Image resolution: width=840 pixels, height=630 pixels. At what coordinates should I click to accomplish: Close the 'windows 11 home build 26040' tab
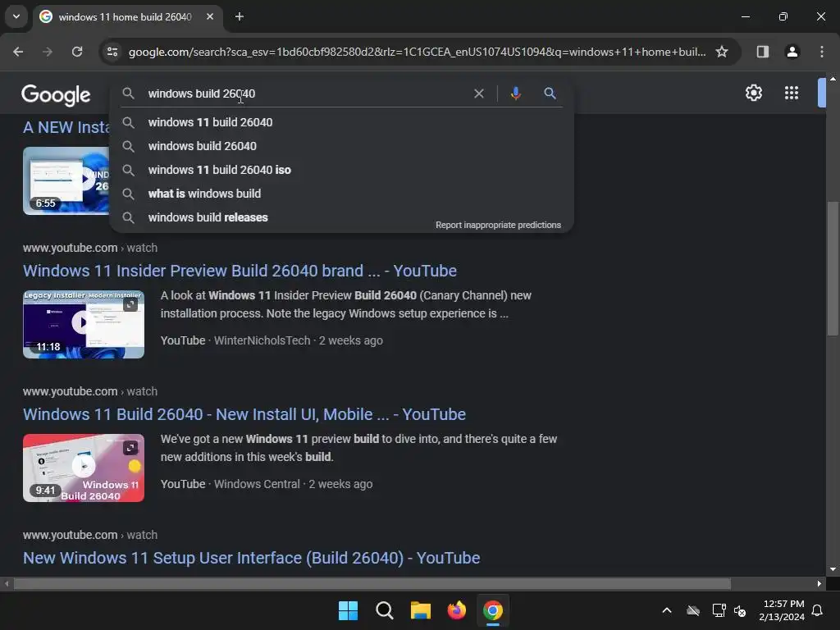click(x=210, y=16)
